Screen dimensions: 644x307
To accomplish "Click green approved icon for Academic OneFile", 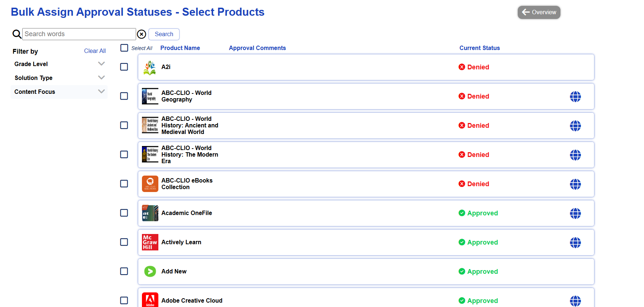I will pyautogui.click(x=462, y=213).
